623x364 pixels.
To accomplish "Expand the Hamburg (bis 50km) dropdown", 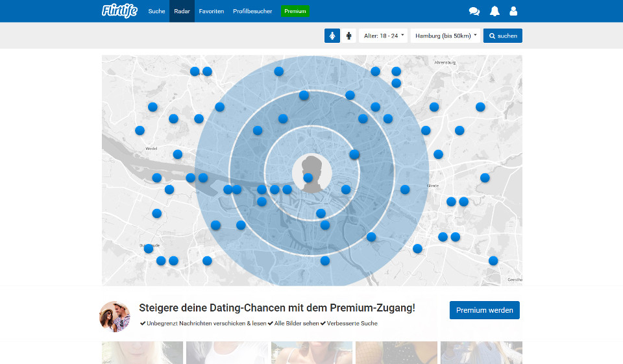I will click(x=445, y=36).
